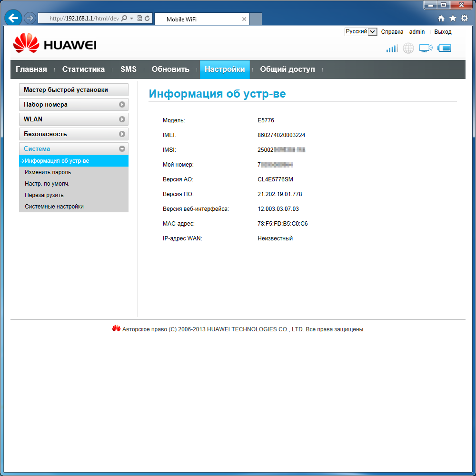Click the browser forward arrow button

coord(30,18)
